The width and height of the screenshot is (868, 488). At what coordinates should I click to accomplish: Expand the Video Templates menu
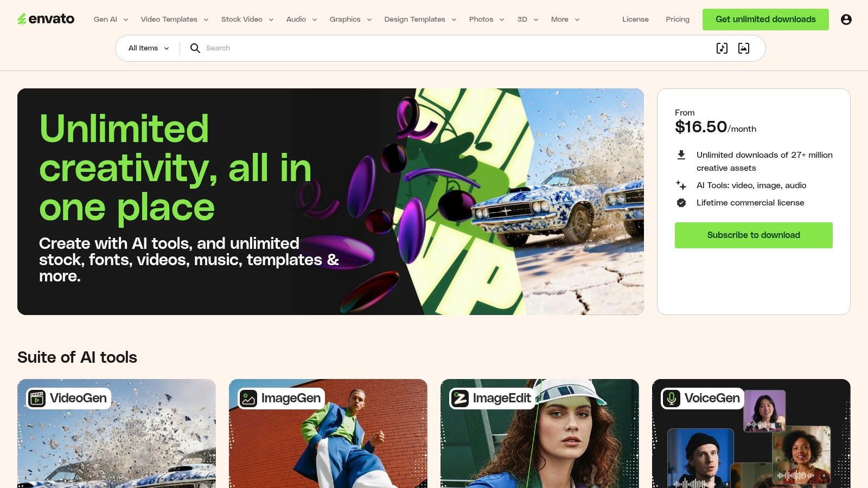point(174,19)
